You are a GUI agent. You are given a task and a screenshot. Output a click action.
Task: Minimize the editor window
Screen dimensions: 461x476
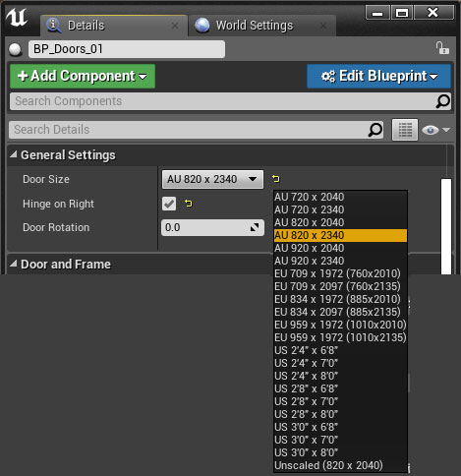(377, 13)
